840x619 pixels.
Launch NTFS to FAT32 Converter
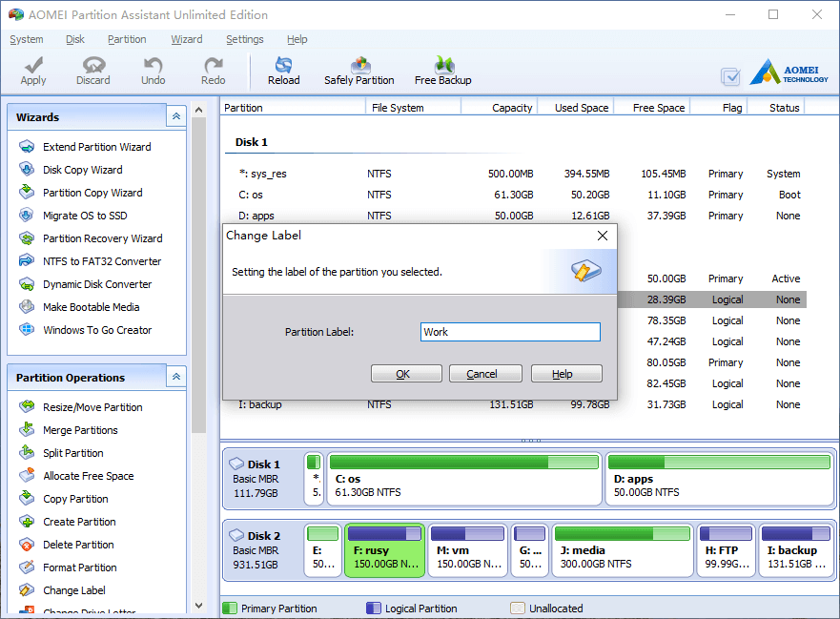(x=91, y=261)
